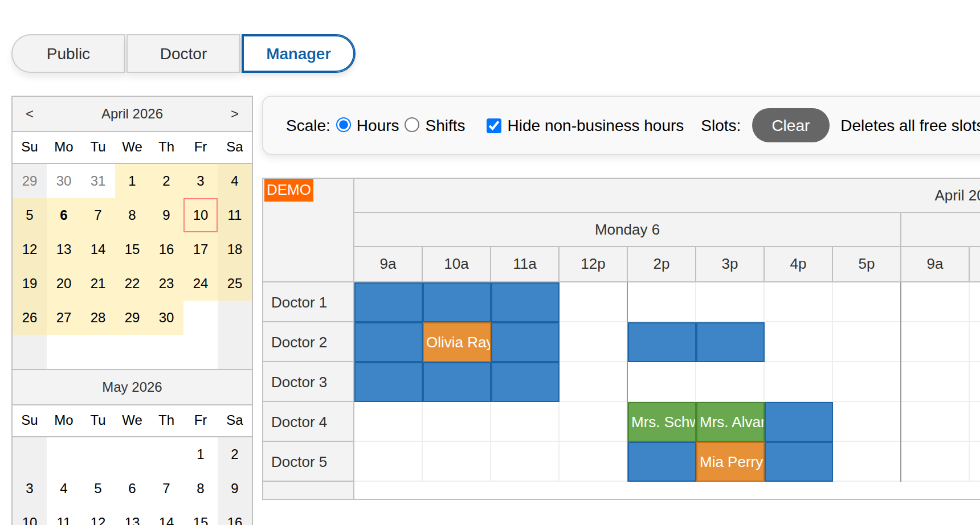Viewport: 980px width, 525px height.
Task: Click Doctor 1's 9a free slot
Action: pos(388,302)
